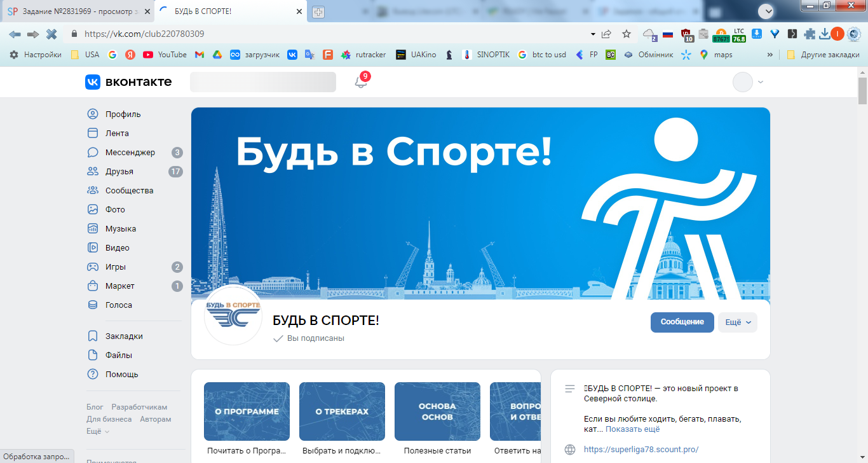
Task: Open the Сообщества communities icon
Action: (x=93, y=191)
